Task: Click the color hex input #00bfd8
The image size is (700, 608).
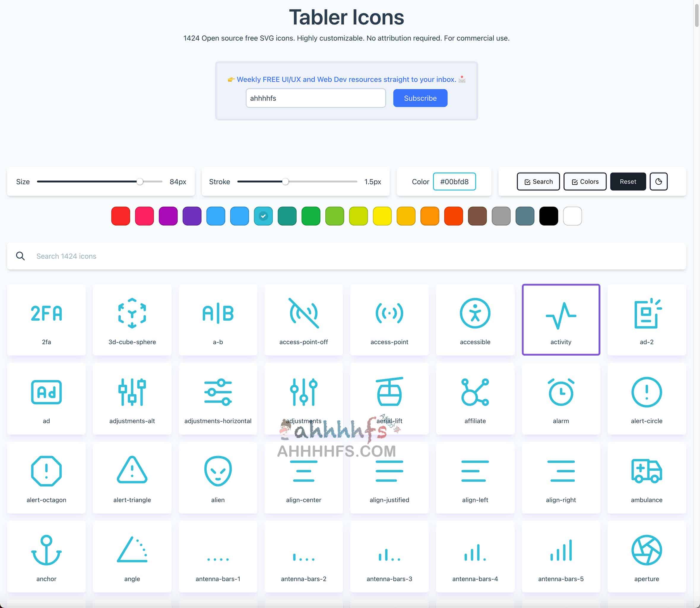Action: pos(454,182)
